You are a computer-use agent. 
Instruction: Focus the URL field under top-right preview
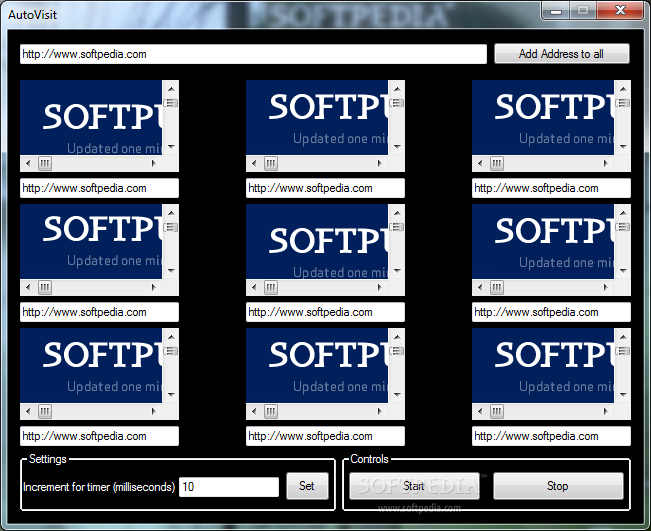tap(551, 188)
